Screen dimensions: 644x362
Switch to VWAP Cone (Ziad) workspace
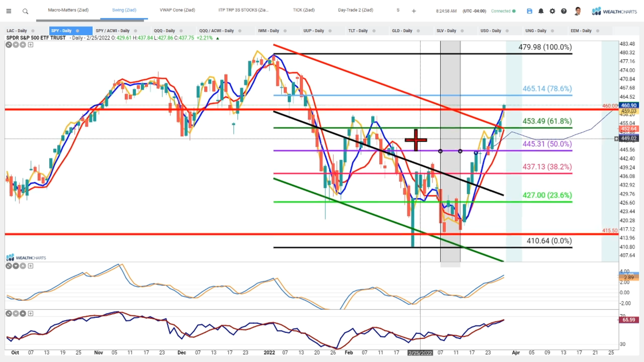(177, 10)
